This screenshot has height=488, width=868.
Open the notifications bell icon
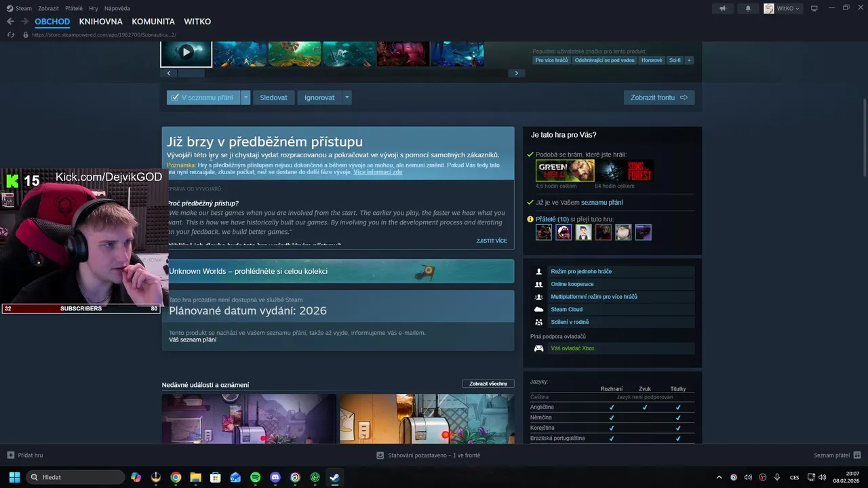(748, 8)
